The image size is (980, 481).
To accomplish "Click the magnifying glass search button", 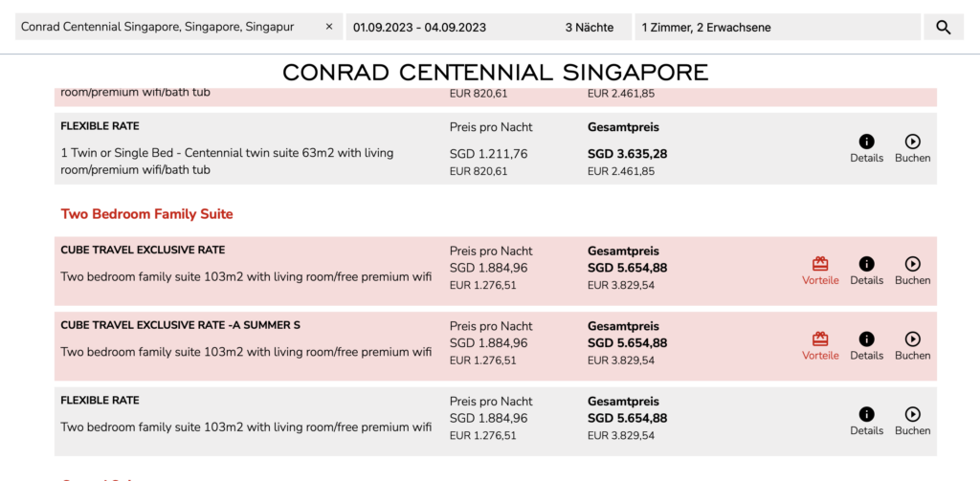I will tap(943, 28).
